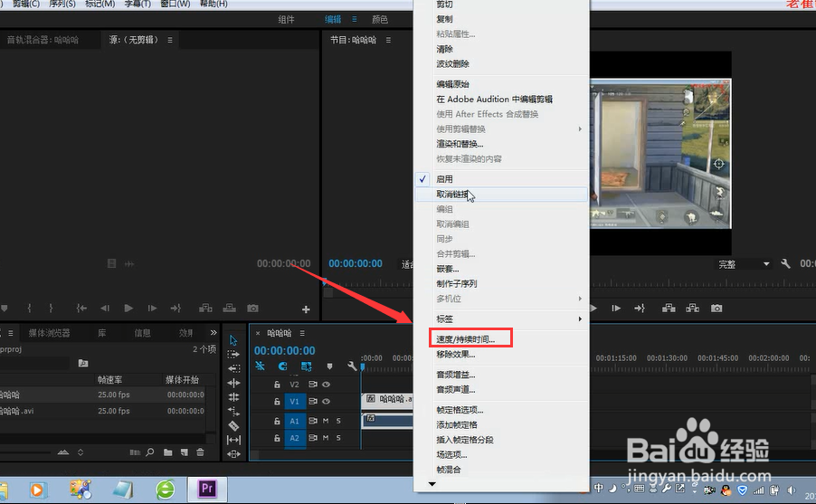This screenshot has height=504, width=816.
Task: Choose 嵌套 from context menu
Action: coord(448,269)
